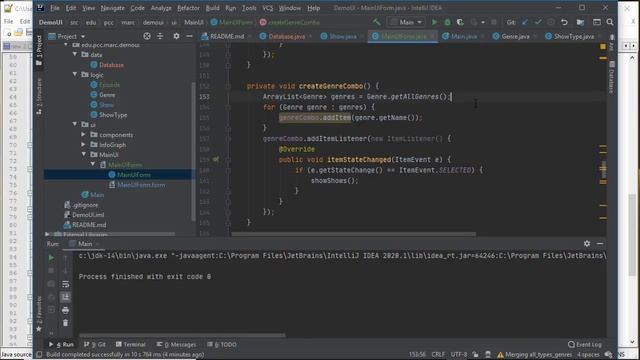The image size is (640, 360).
Task: Hide the Project panel with minus icon
Action: [x=189, y=36]
